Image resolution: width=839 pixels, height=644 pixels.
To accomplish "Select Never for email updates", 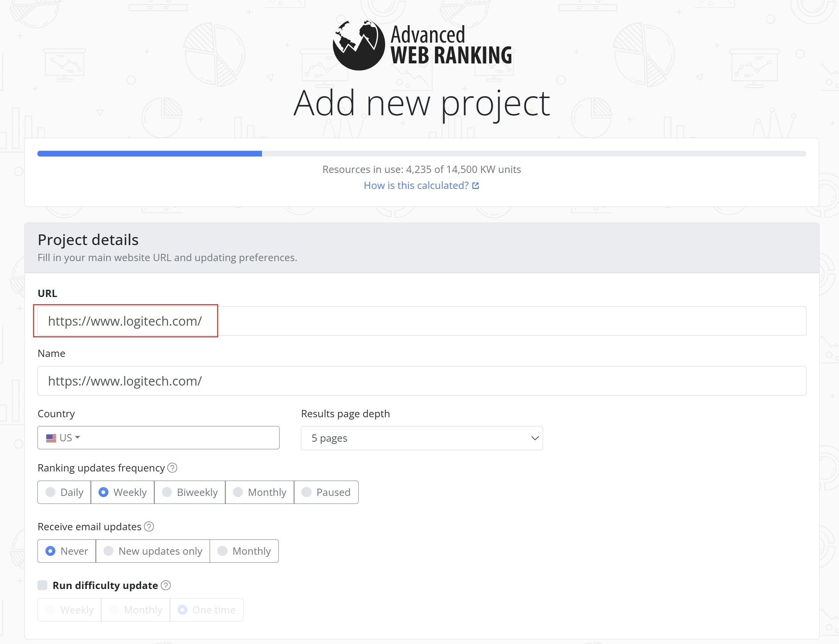I will click(x=67, y=551).
